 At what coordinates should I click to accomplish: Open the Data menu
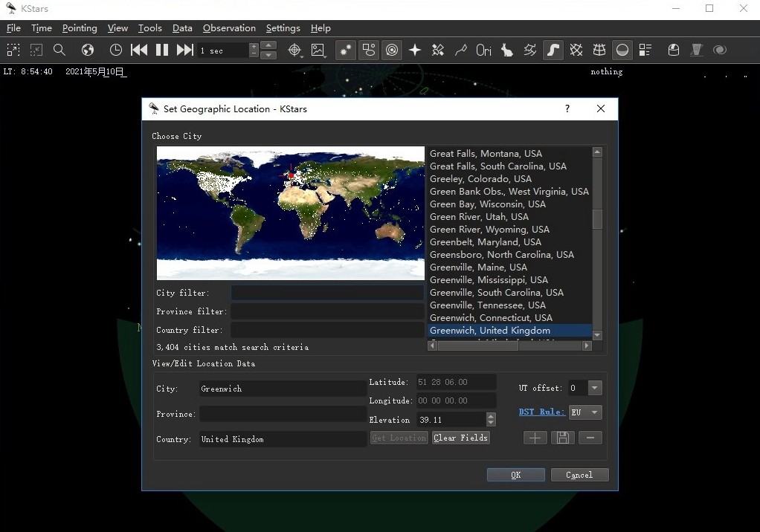pos(182,28)
